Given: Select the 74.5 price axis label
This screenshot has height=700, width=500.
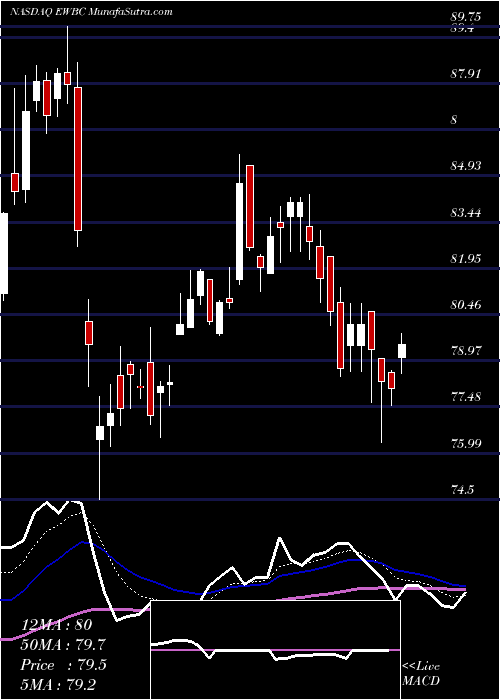Looking at the screenshot, I should 462,490.
